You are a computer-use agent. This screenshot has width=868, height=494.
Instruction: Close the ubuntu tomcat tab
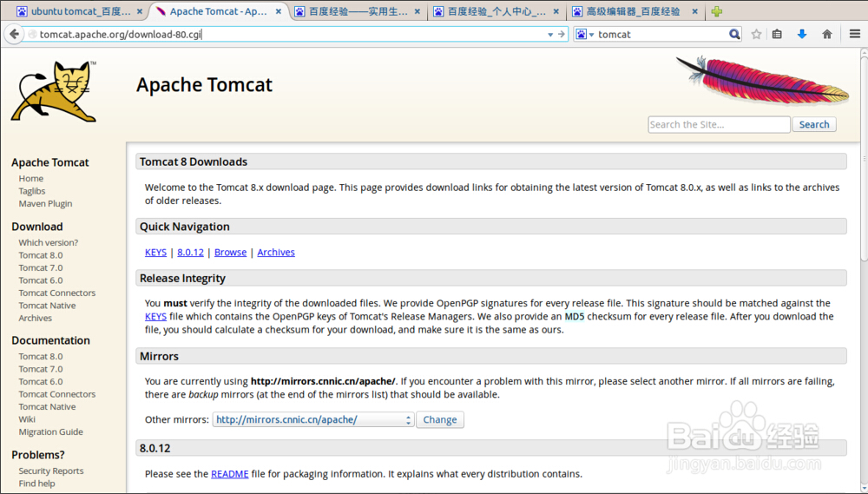(140, 11)
